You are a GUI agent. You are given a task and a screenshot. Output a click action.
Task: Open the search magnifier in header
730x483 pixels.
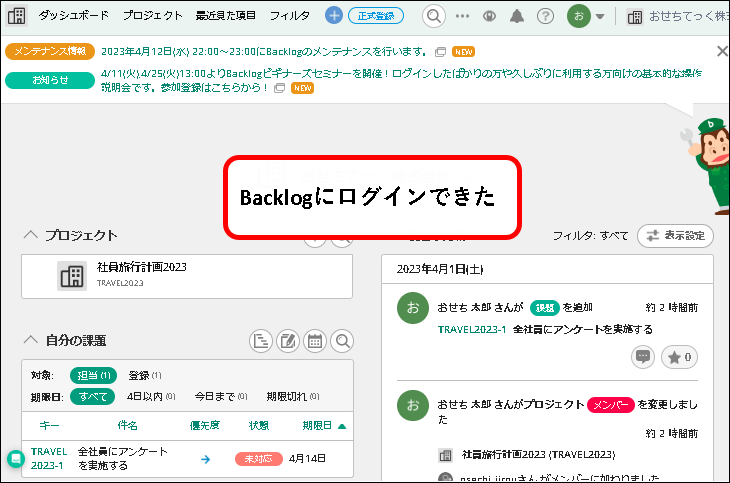click(433, 16)
